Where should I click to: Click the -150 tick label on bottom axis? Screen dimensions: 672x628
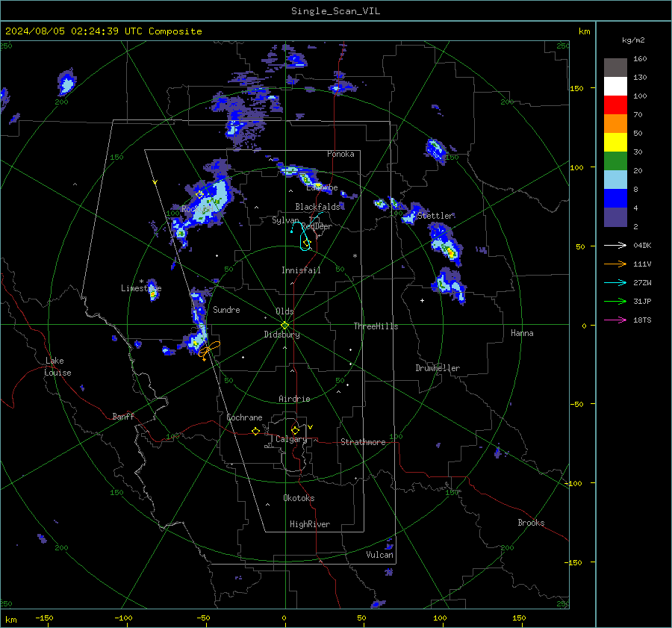44,618
